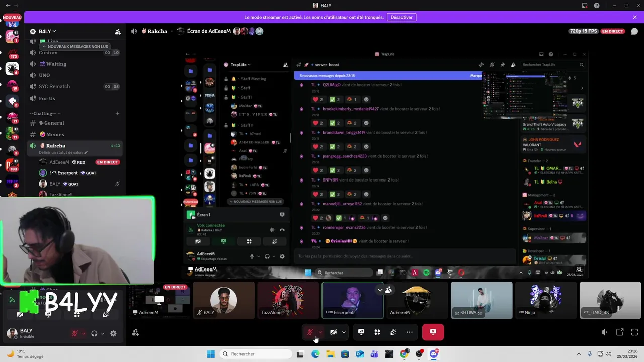Toggle microphone mute in user panel
This screenshot has height=362, width=644.
75,333
